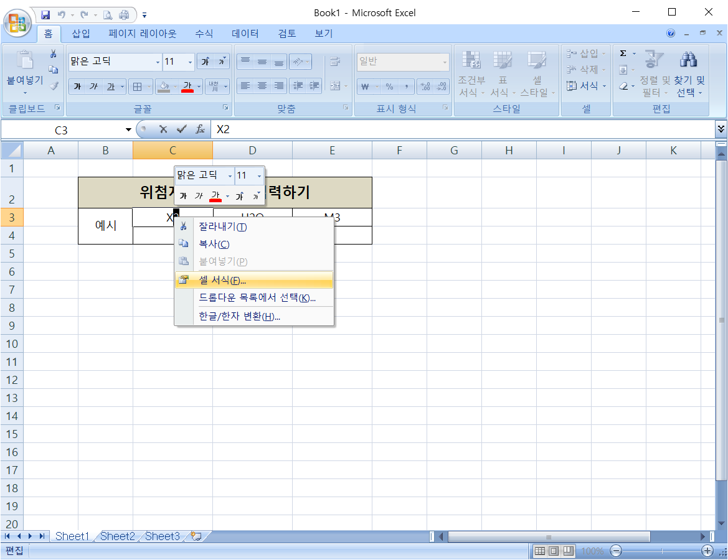Screen dimensions: 728x560
Task: Open ribbon font size dropdown 11
Action: click(x=190, y=62)
